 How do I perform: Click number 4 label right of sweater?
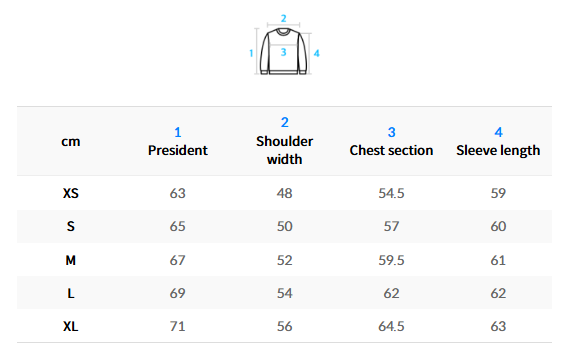click(x=317, y=53)
